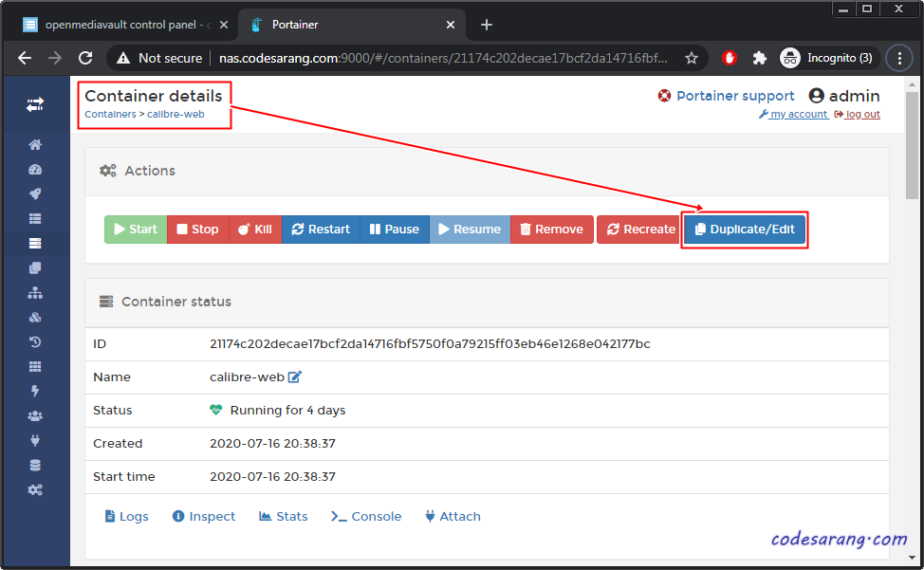Screen dimensions: 924x570
Task: Open Home from sidebar house icon
Action: 35,145
